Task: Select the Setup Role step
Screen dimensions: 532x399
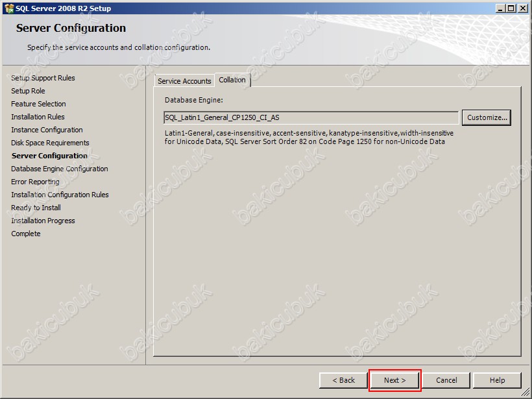Action: [x=28, y=91]
